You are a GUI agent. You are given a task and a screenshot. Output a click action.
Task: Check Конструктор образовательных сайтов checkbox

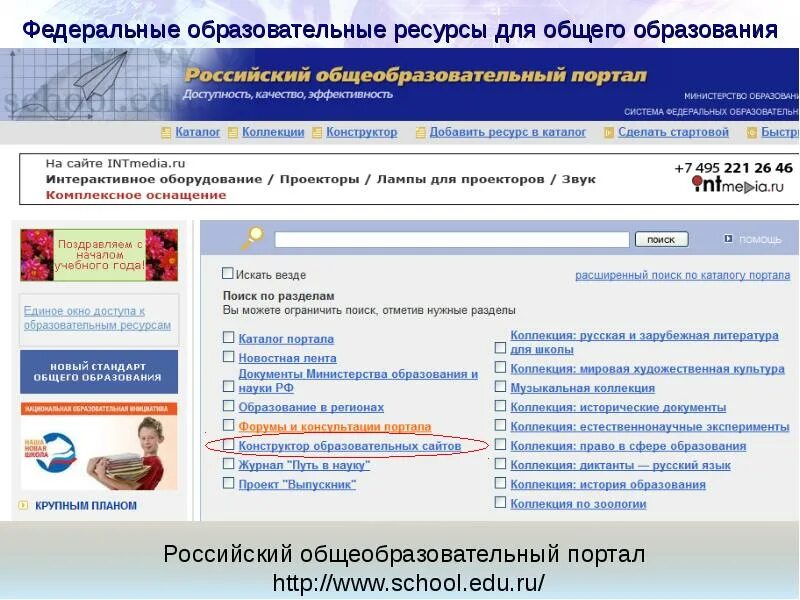click(229, 445)
